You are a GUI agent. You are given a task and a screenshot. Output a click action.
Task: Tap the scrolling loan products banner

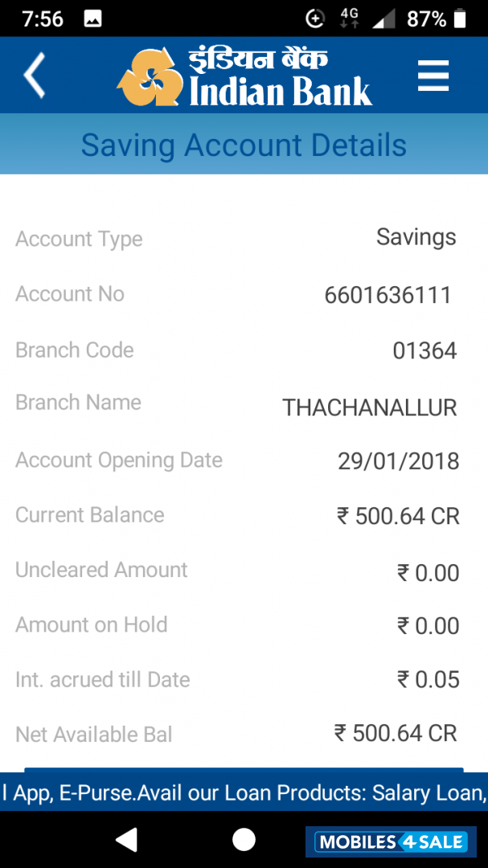(244, 792)
